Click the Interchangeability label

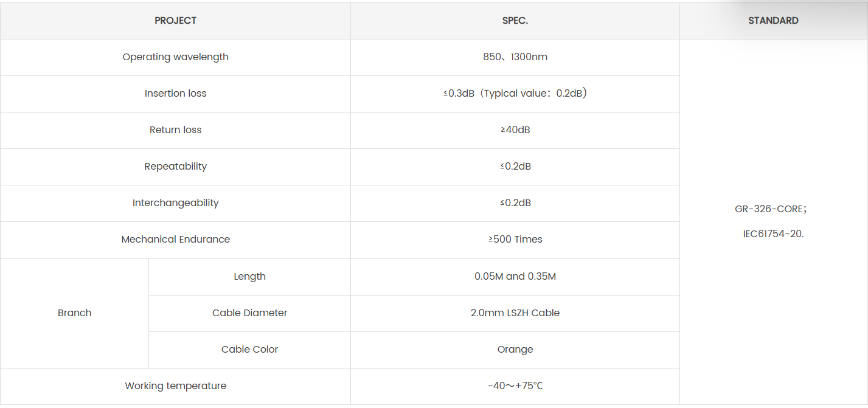tap(175, 203)
